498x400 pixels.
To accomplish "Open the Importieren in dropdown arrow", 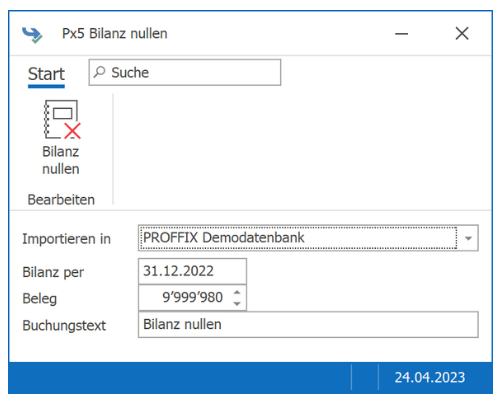I will [x=468, y=238].
